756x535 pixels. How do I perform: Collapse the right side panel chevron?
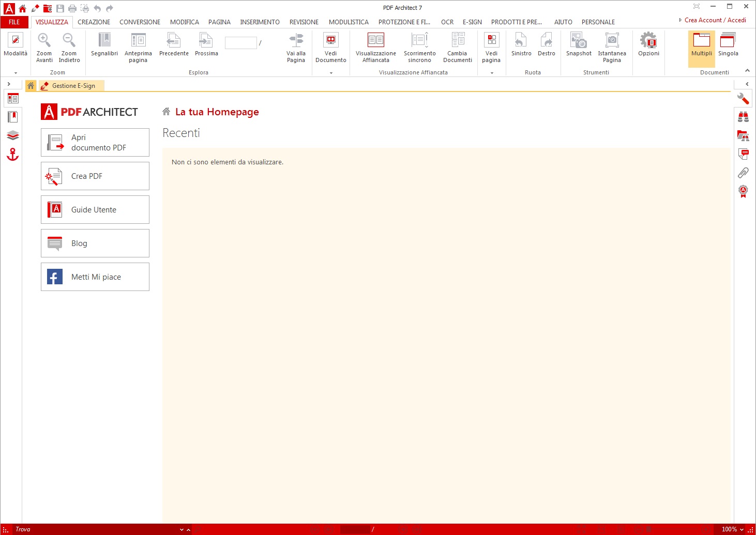pyautogui.click(x=747, y=84)
